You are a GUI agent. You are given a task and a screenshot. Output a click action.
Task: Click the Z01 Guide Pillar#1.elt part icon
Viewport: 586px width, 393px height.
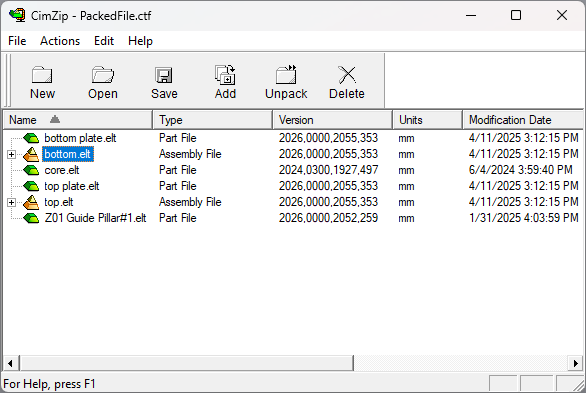point(31,218)
